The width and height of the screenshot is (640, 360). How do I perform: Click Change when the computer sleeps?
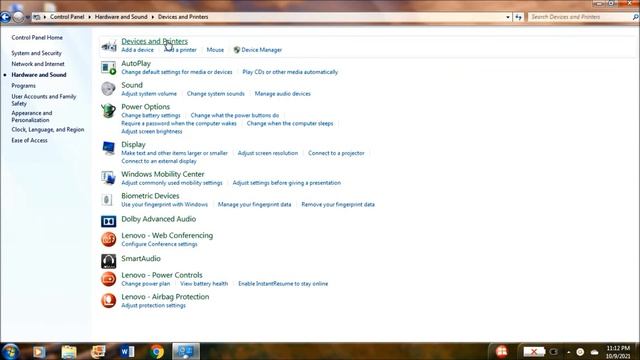pyautogui.click(x=290, y=123)
